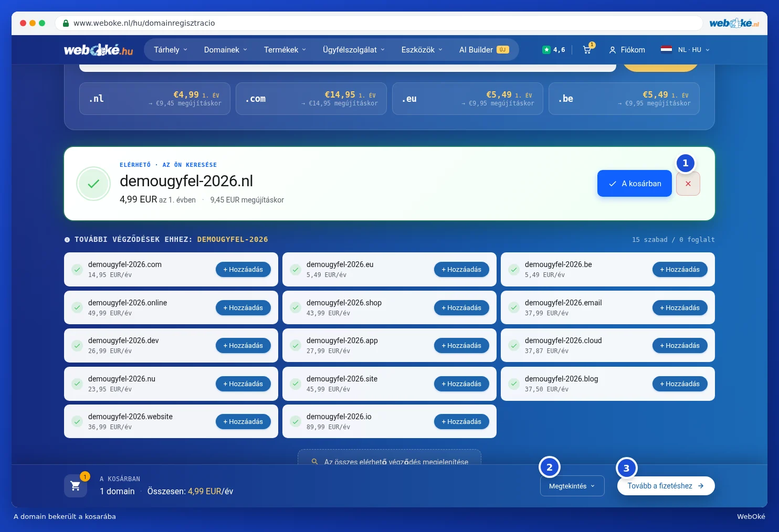Add demougyfel-2026.app to cart
The height and width of the screenshot is (532, 779).
click(x=461, y=346)
